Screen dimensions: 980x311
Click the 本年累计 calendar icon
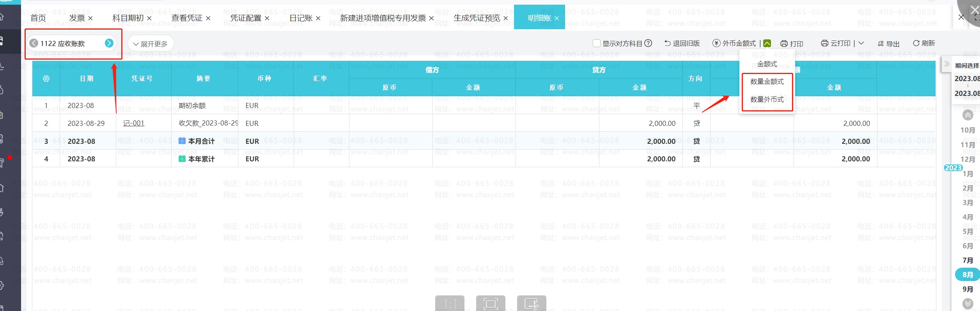[x=182, y=159]
